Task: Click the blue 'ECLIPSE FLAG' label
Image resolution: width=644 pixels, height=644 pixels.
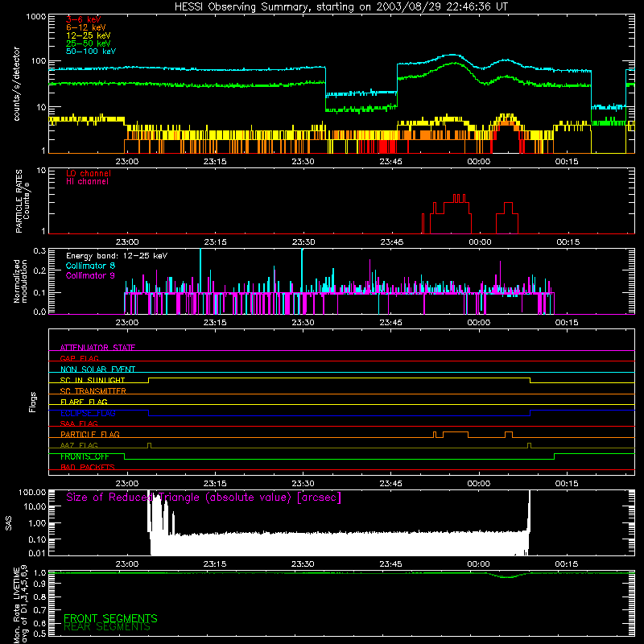Action: [x=88, y=413]
